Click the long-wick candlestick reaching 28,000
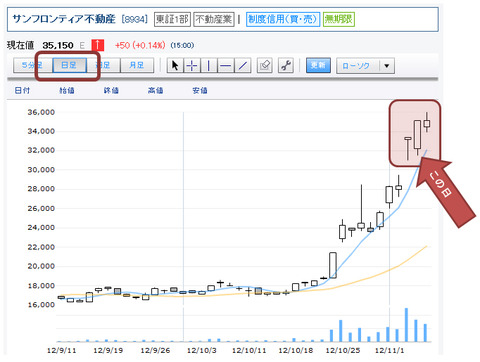The width and height of the screenshot is (480, 362). tap(361, 208)
